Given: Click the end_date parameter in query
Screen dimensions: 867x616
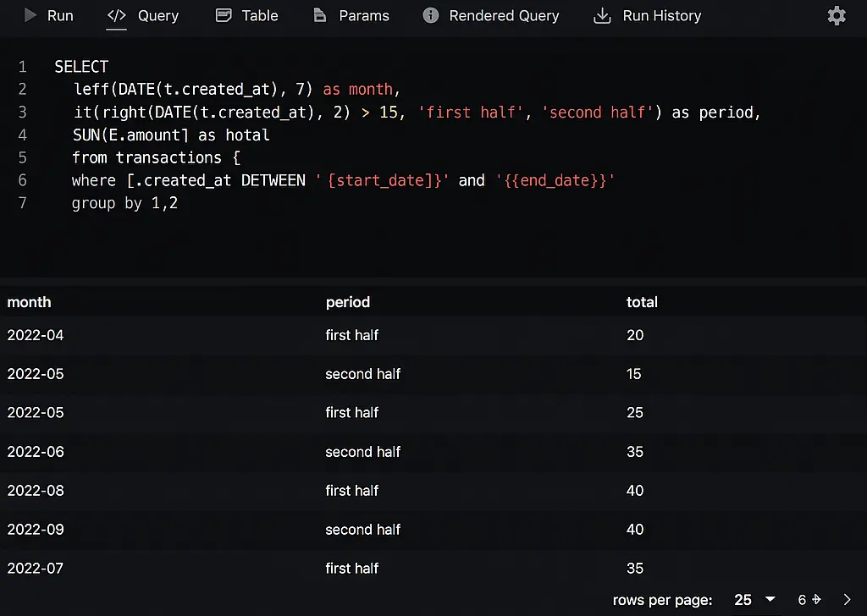Looking at the screenshot, I should pyautogui.click(x=556, y=181).
